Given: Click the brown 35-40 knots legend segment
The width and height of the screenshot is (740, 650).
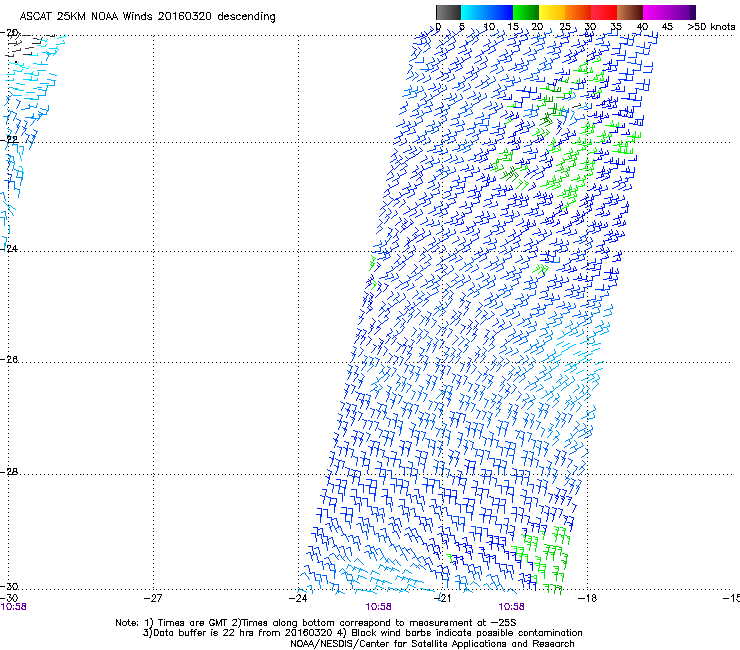Looking at the screenshot, I should point(630,12).
